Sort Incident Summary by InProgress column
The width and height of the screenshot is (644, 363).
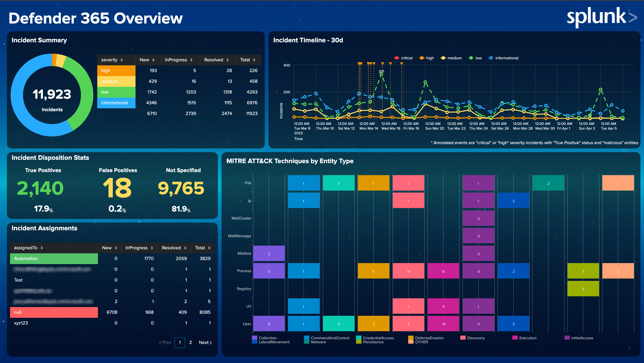point(180,60)
